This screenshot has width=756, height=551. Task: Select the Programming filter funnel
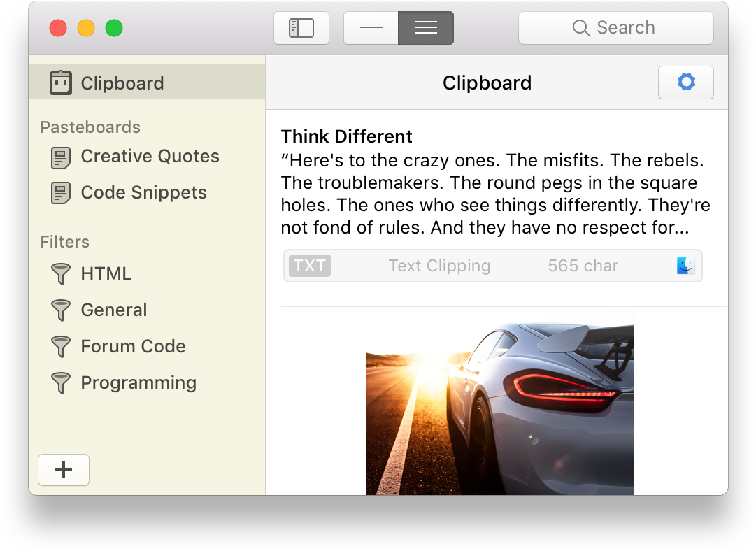(138, 382)
